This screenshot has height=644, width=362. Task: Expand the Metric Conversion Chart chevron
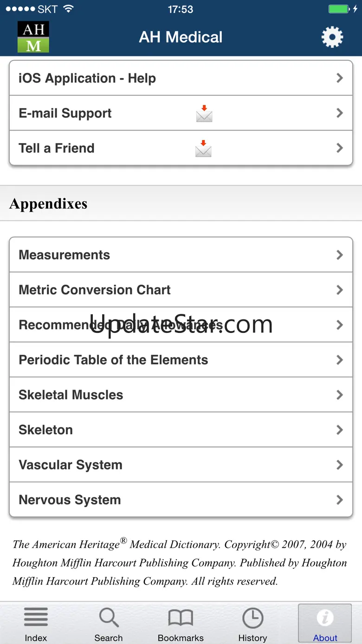click(340, 290)
